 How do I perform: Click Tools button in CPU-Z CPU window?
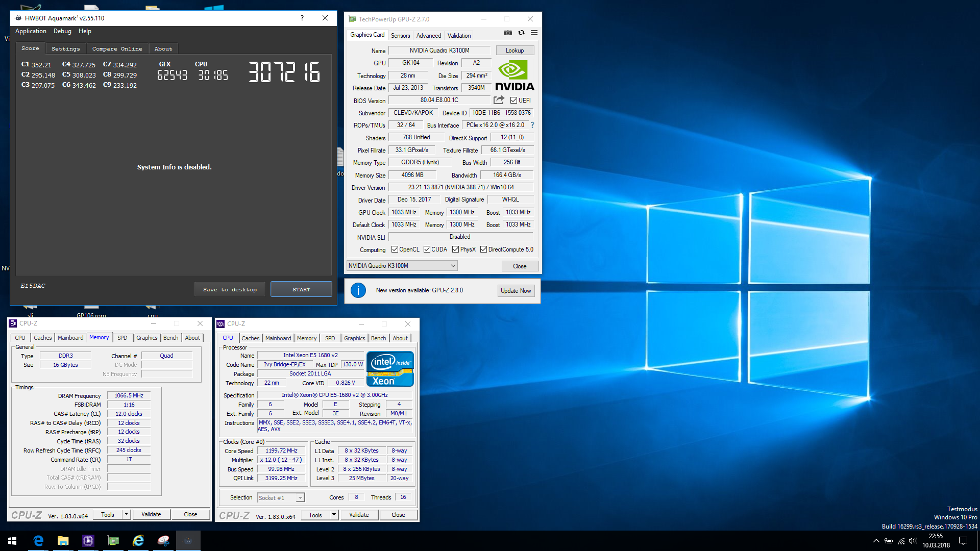[x=315, y=515]
